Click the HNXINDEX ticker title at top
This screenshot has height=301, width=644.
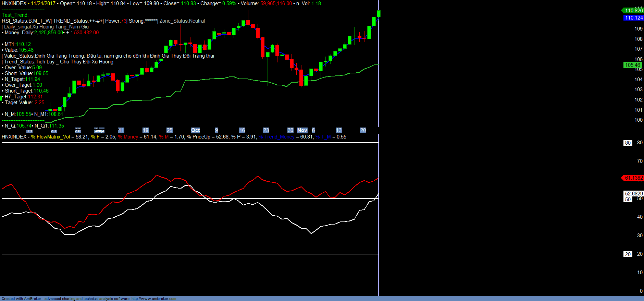click(x=14, y=3)
